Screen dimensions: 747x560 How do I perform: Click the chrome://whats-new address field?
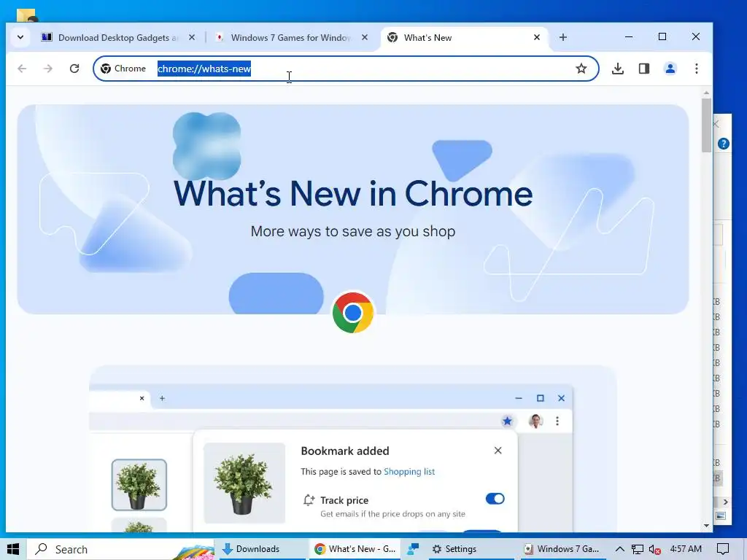(346, 69)
